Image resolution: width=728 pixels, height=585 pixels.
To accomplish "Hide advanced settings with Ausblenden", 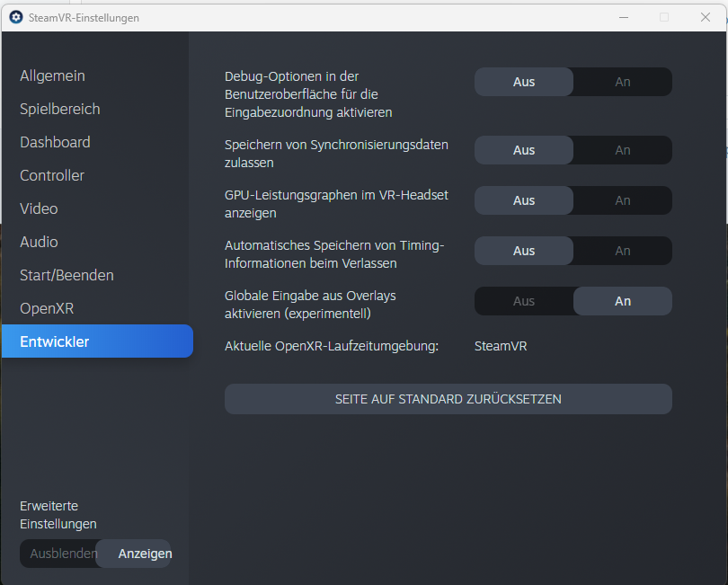I will [x=63, y=554].
